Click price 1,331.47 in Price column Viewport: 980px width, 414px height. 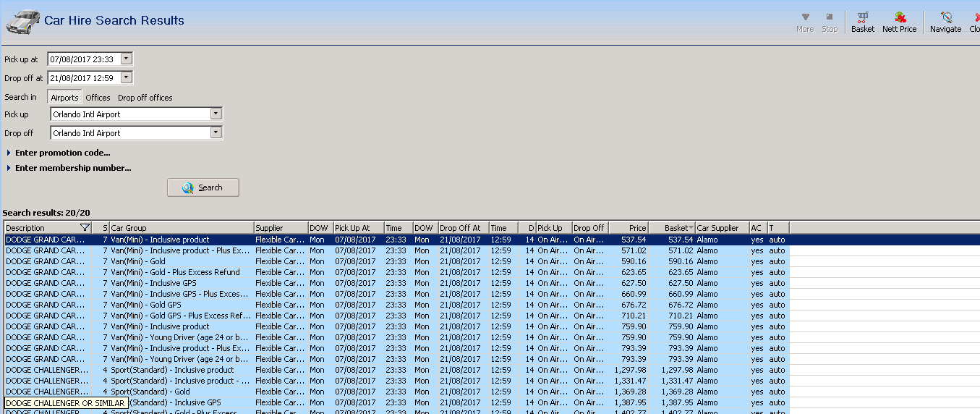click(631, 381)
